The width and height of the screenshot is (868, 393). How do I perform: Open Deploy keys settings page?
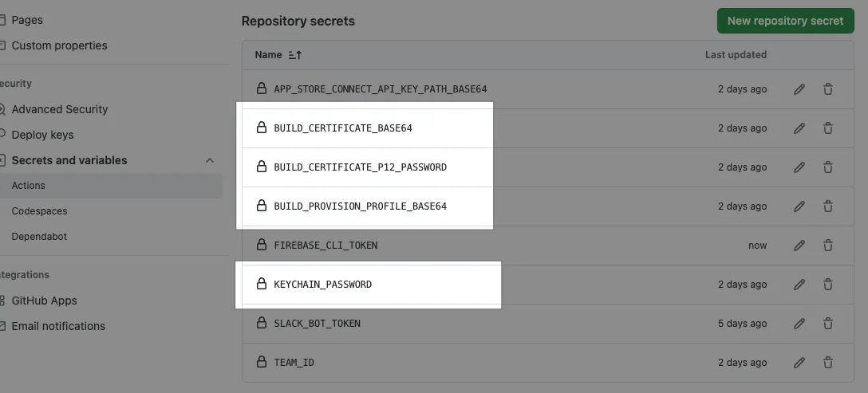click(42, 135)
